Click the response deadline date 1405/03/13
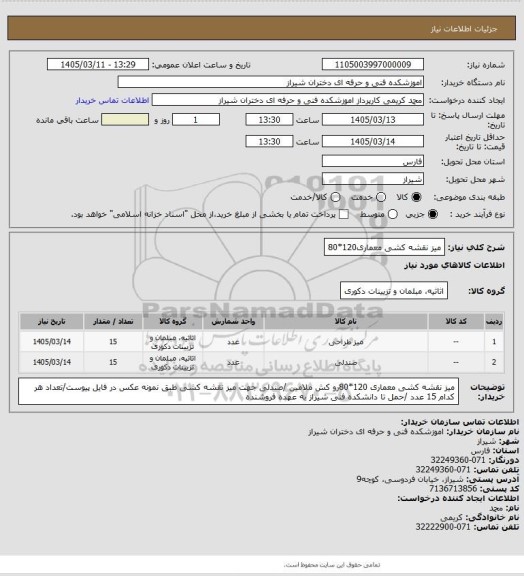The width and height of the screenshot is (524, 576). (x=373, y=120)
